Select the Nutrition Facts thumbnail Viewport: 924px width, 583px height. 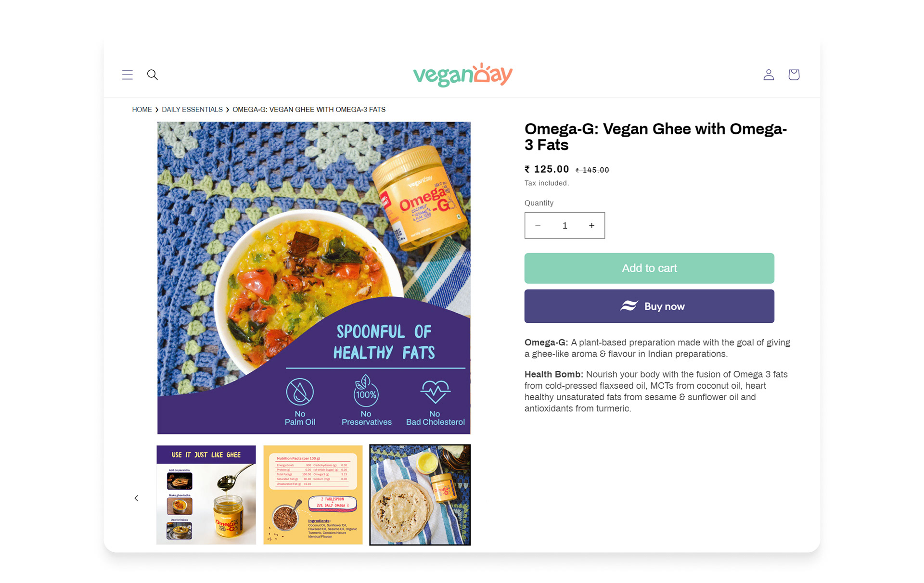313,495
